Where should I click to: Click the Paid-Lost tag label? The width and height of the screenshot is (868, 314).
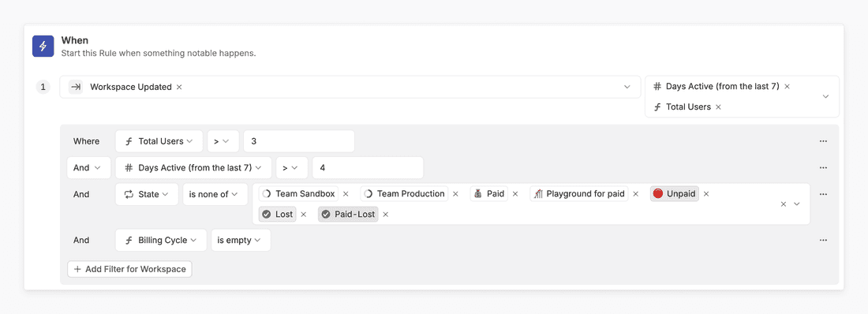348,215
